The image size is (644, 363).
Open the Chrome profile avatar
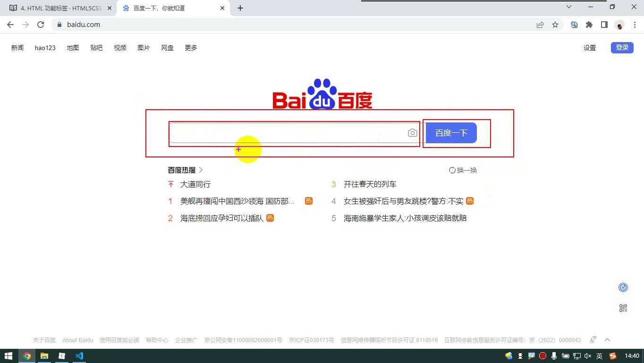619,25
